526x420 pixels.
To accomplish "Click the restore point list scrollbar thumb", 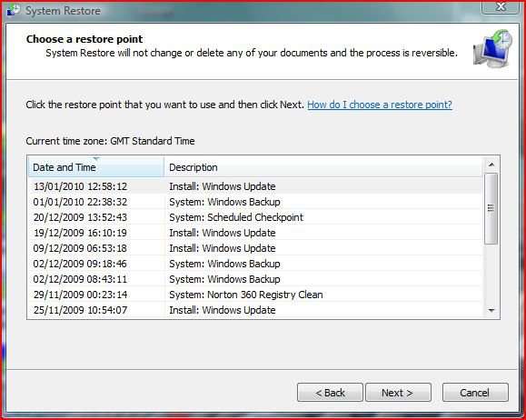I will tap(491, 208).
